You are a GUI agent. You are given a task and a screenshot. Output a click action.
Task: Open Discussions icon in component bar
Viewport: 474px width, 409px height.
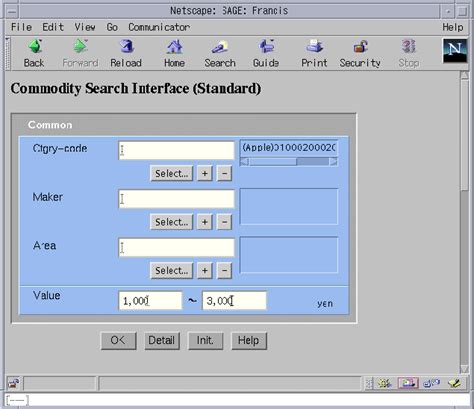(431, 384)
